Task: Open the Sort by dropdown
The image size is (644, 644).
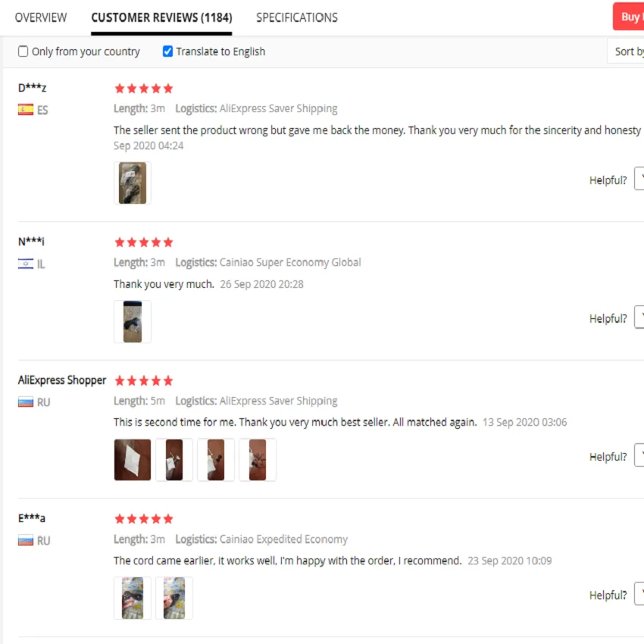Action: (627, 52)
